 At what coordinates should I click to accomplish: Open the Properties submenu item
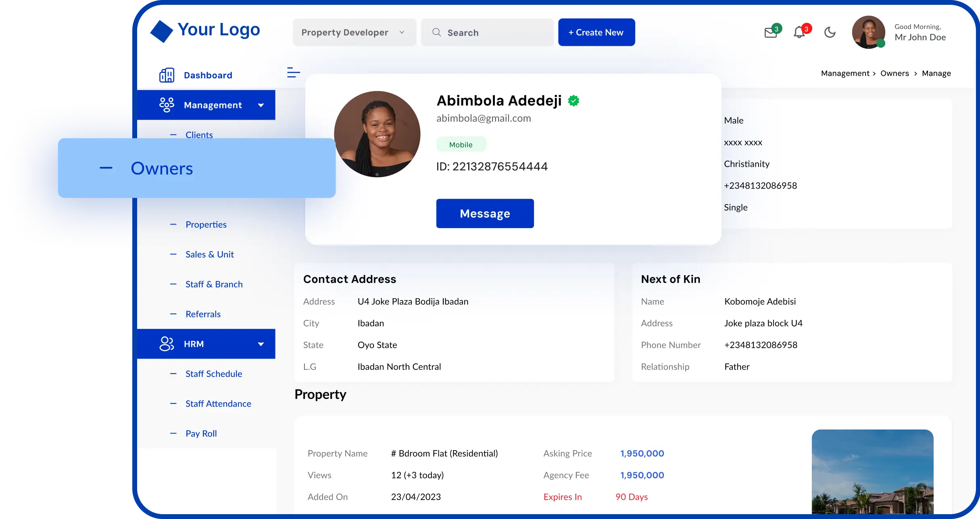click(206, 224)
